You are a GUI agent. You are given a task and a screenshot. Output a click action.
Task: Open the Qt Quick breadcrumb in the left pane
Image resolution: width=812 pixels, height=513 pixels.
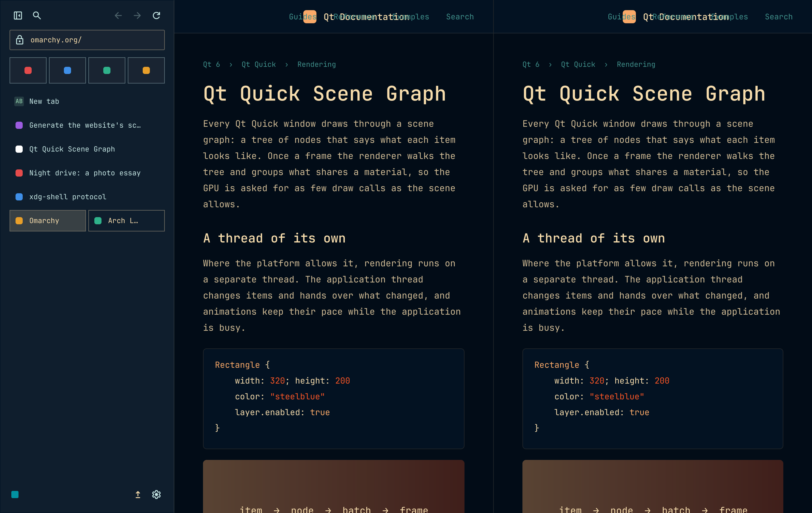coord(259,64)
